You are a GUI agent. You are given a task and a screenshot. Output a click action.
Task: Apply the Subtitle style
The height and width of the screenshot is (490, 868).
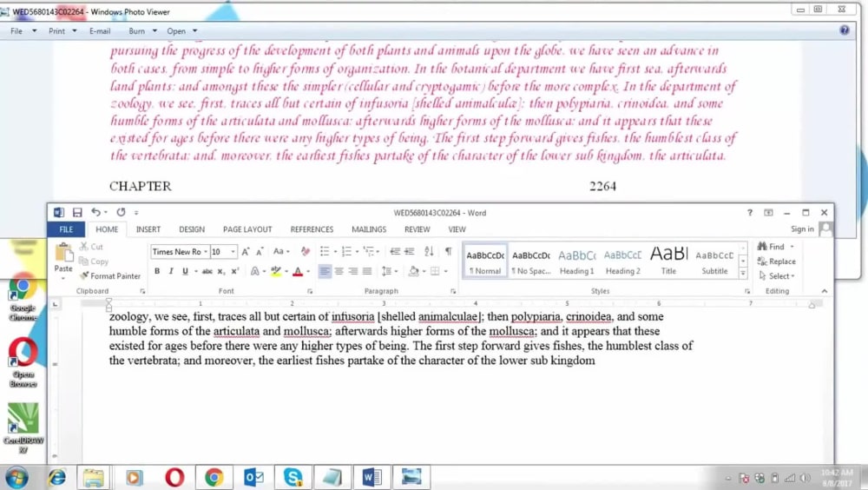[x=714, y=262]
